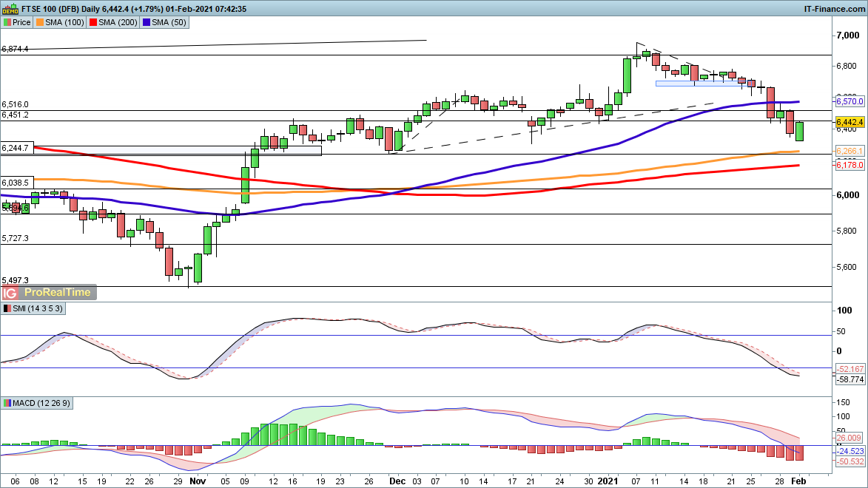Open the SMI (14 3 5 3) indicator settings
This screenshot has height=488, width=868.
click(37, 308)
